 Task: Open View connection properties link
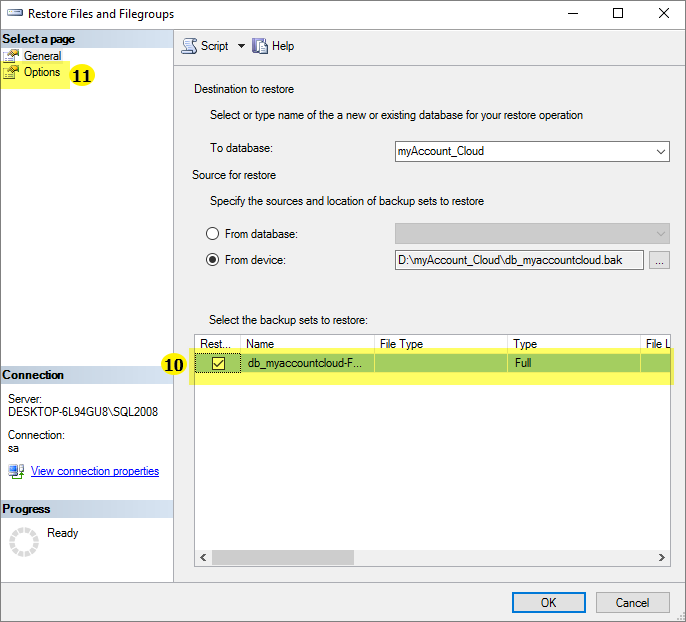(94, 471)
